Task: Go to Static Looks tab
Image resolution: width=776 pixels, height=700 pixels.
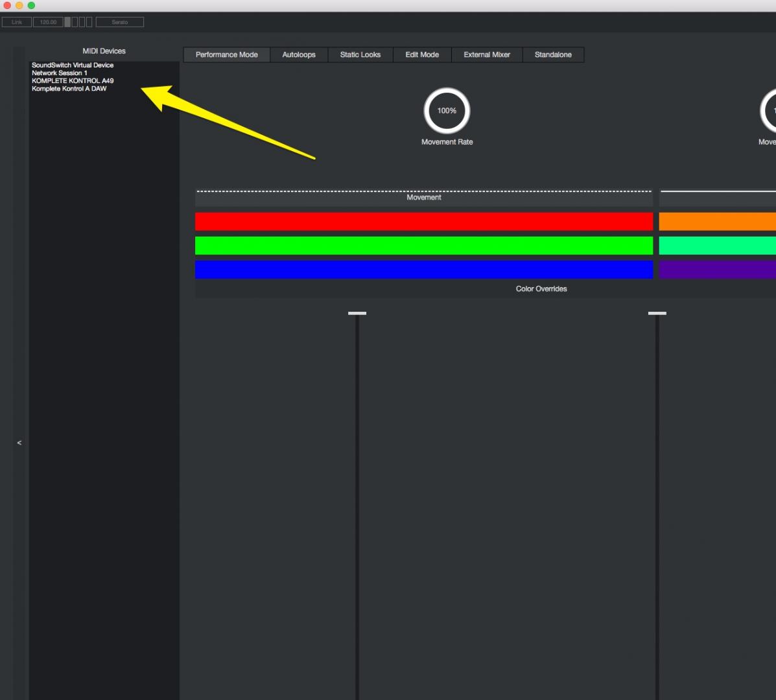Action: point(360,55)
